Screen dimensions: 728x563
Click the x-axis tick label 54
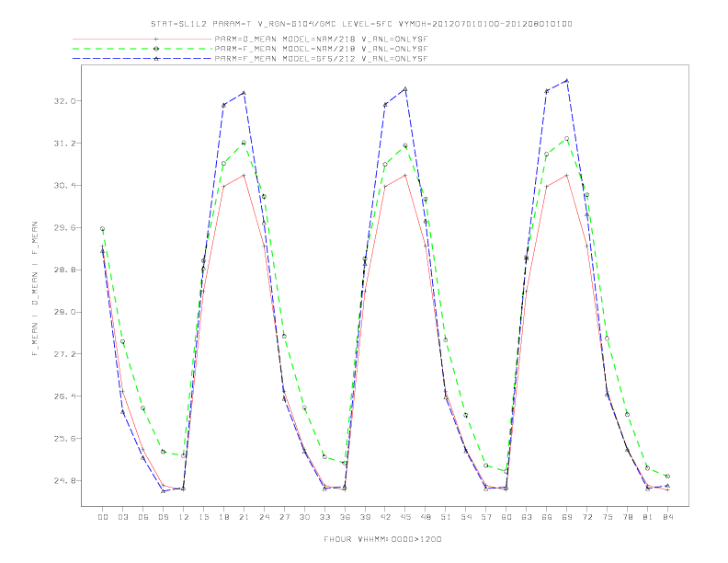click(466, 517)
